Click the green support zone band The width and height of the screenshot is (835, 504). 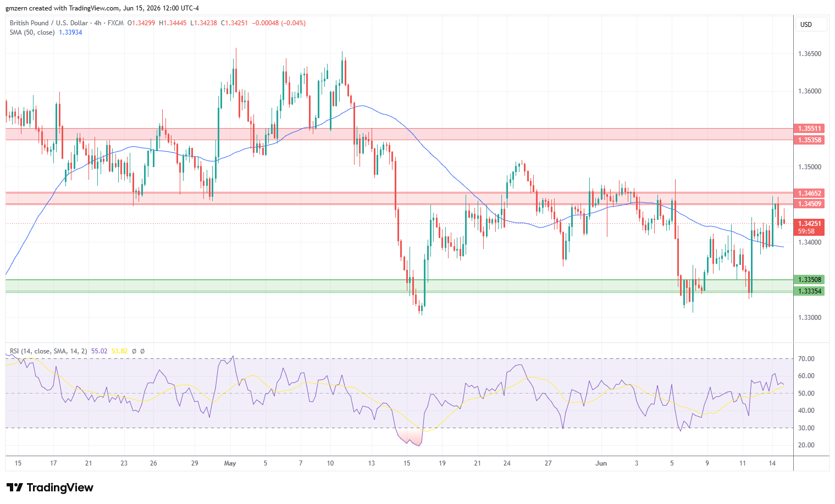click(399, 286)
